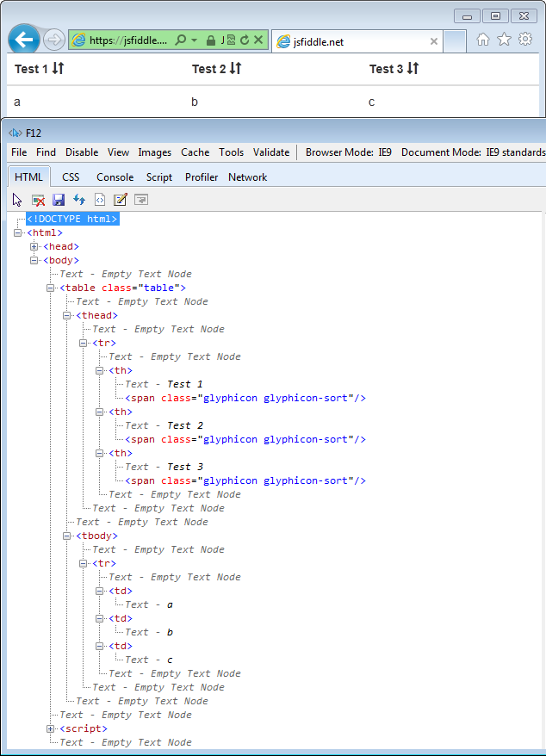Image resolution: width=546 pixels, height=756 pixels.
Task: Collapse the html node
Action: pyautogui.click(x=17, y=232)
